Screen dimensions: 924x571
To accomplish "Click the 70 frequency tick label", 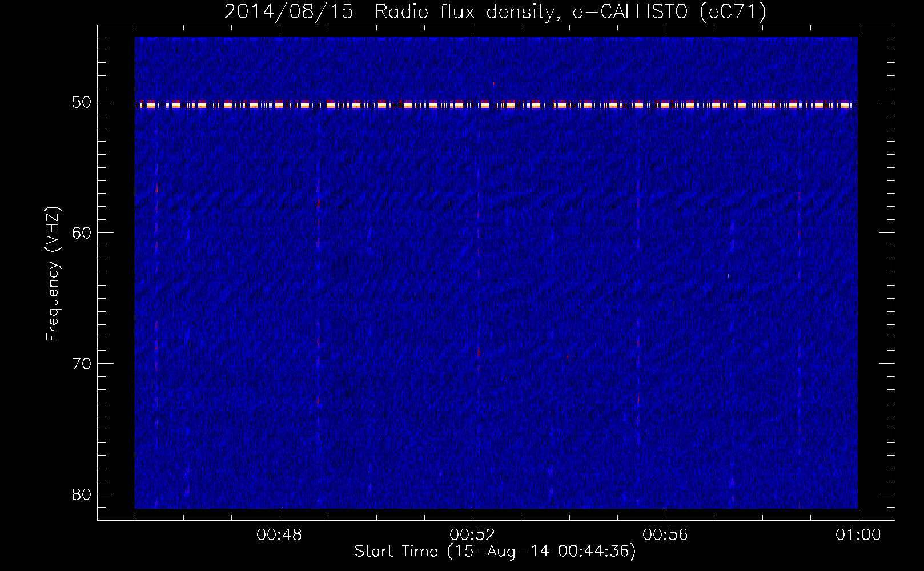I will point(82,364).
